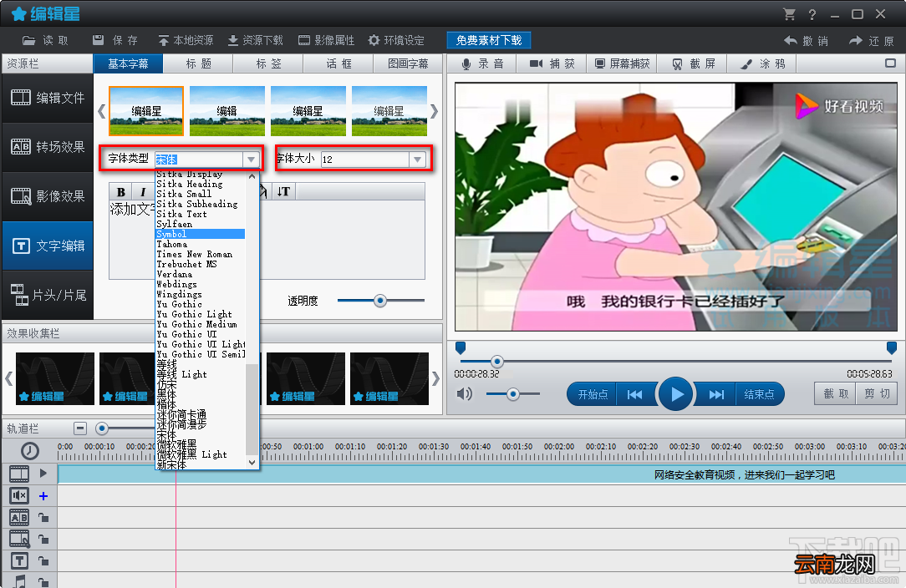
Task: Click the 截取 extract button
Action: pos(836,394)
